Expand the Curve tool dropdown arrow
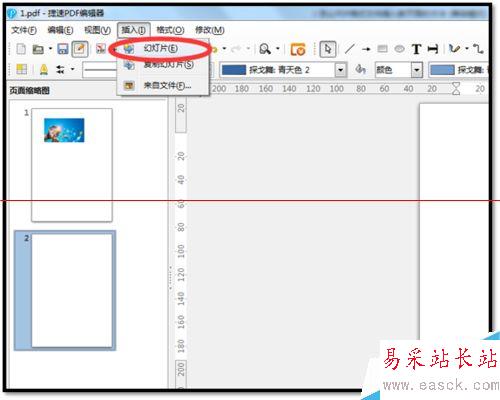The width and height of the screenshot is (500, 400). (x=467, y=49)
